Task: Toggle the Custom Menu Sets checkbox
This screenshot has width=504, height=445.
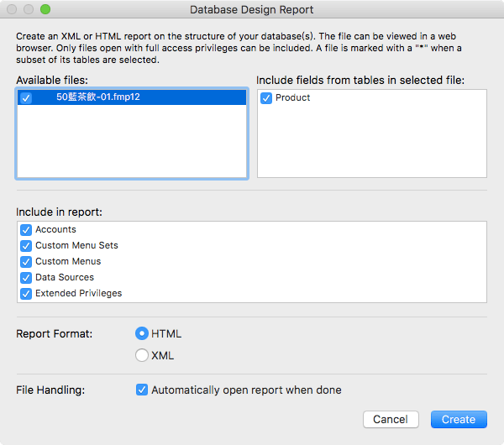Action: tap(26, 246)
